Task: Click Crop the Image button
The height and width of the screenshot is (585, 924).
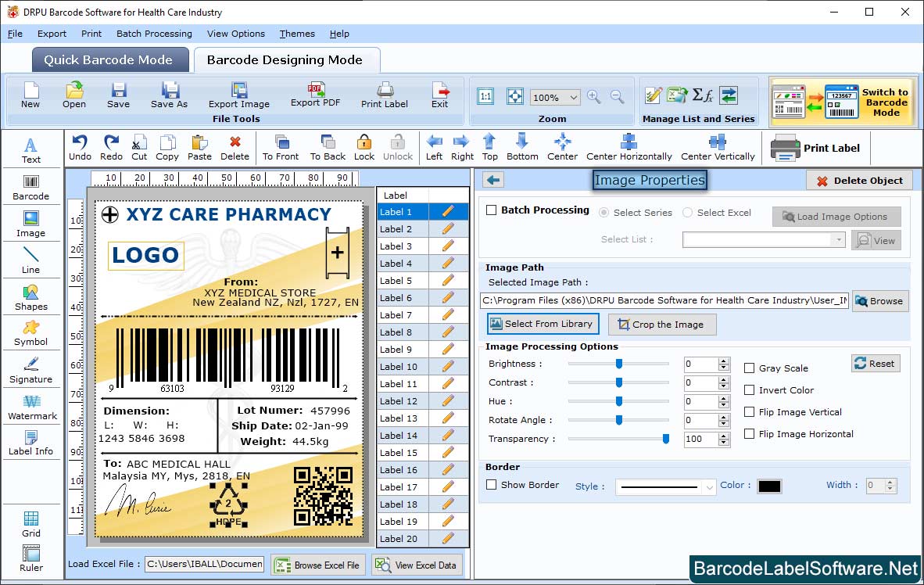Action: click(x=662, y=325)
